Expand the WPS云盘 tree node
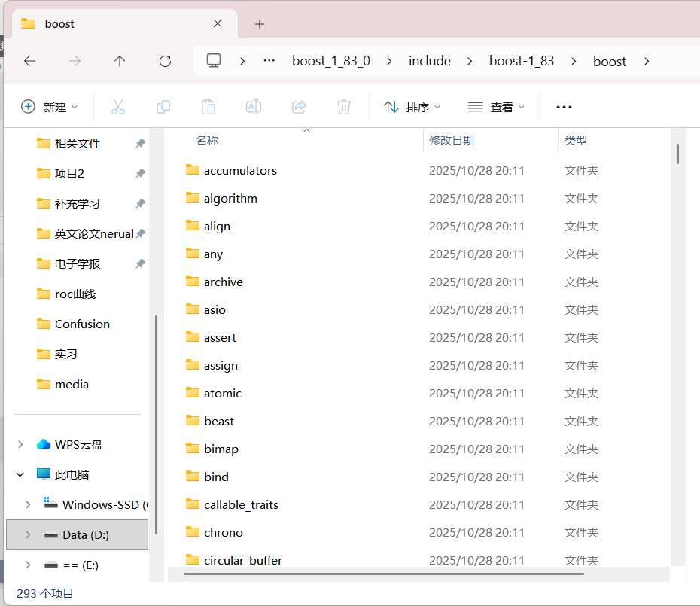Viewport: 700px width, 606px height. 20,444
